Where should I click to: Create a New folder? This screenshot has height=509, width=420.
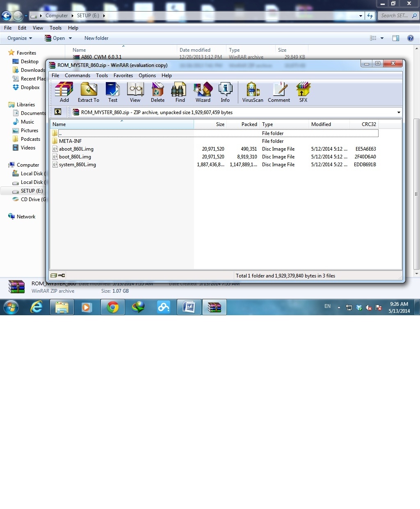click(96, 38)
